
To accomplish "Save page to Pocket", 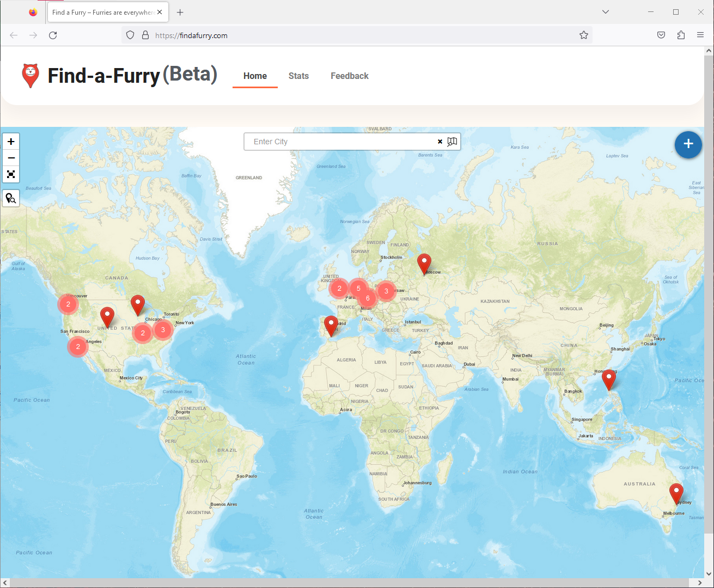I will (661, 35).
